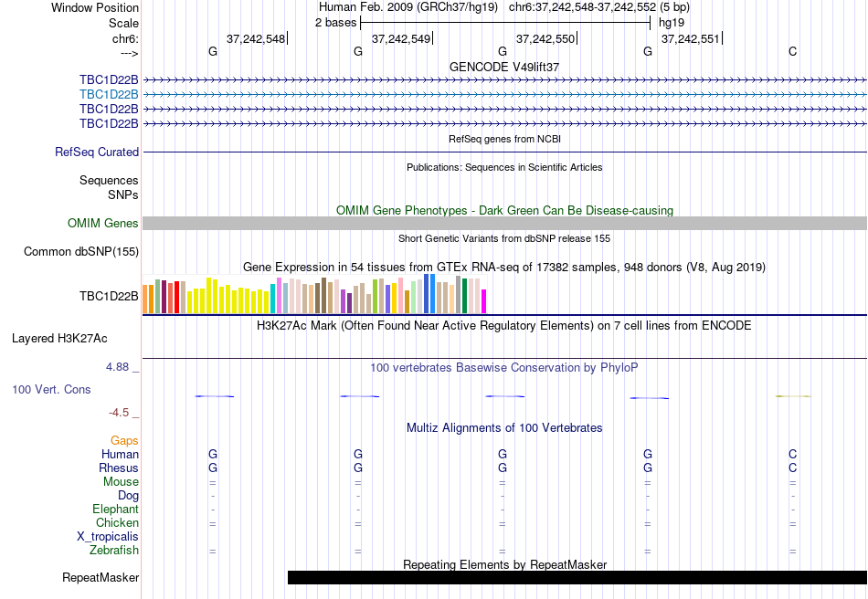Click the 'H3K27Ac Mark' ENCODE track title
This screenshot has width=868, height=599.
504,325
